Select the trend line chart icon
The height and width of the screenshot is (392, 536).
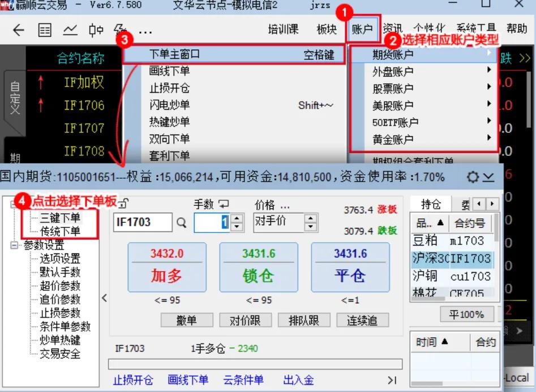71,30
